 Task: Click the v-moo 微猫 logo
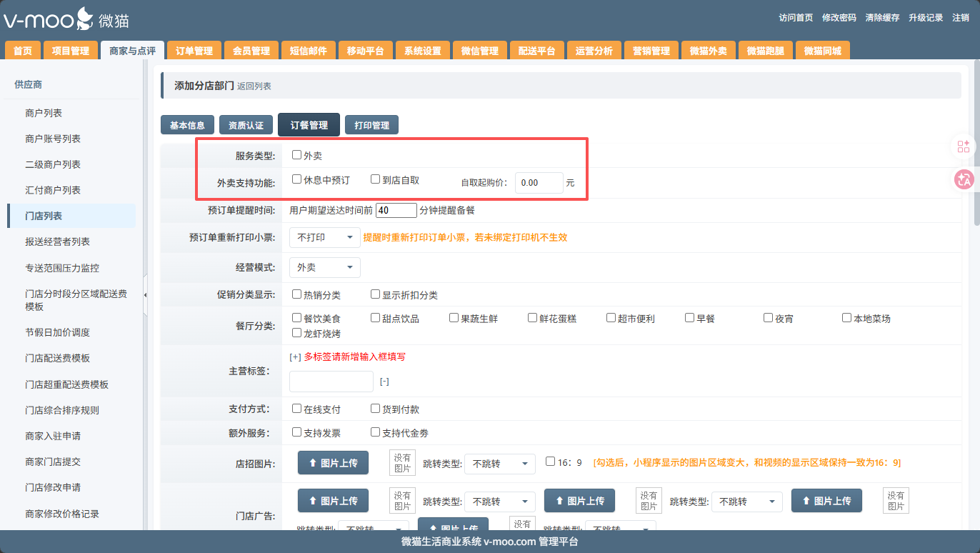tap(66, 19)
